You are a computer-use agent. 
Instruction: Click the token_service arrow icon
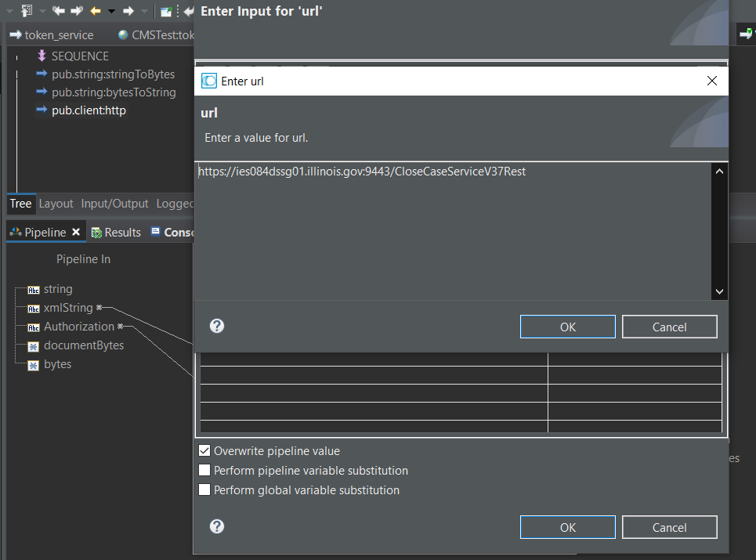(x=16, y=34)
